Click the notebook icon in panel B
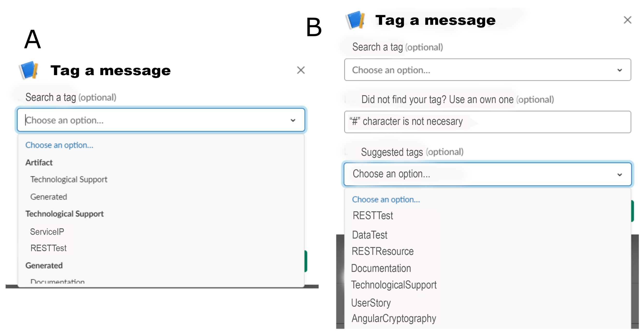 355,20
